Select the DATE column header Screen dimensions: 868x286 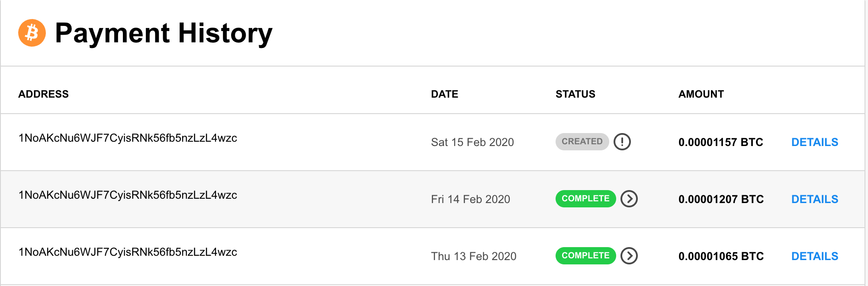pyautogui.click(x=444, y=94)
